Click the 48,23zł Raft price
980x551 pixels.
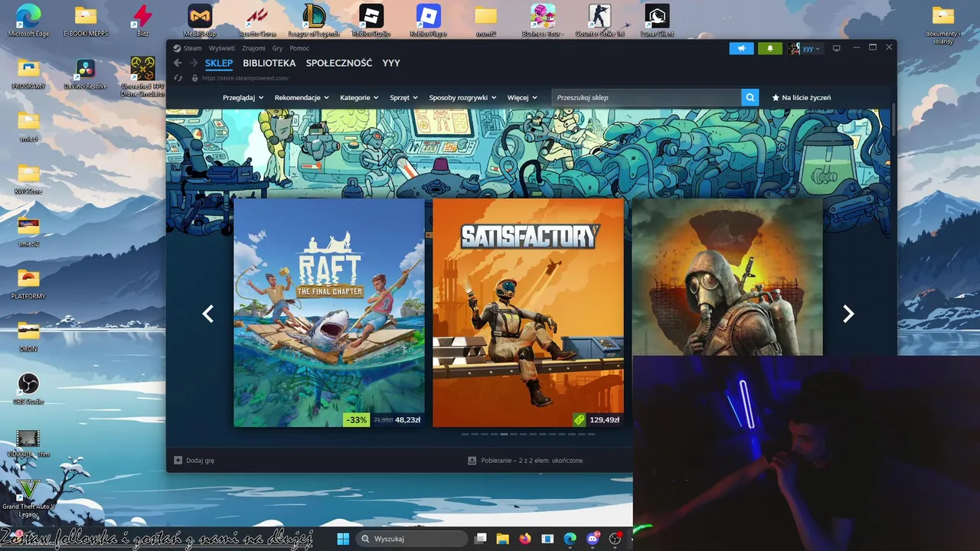408,419
